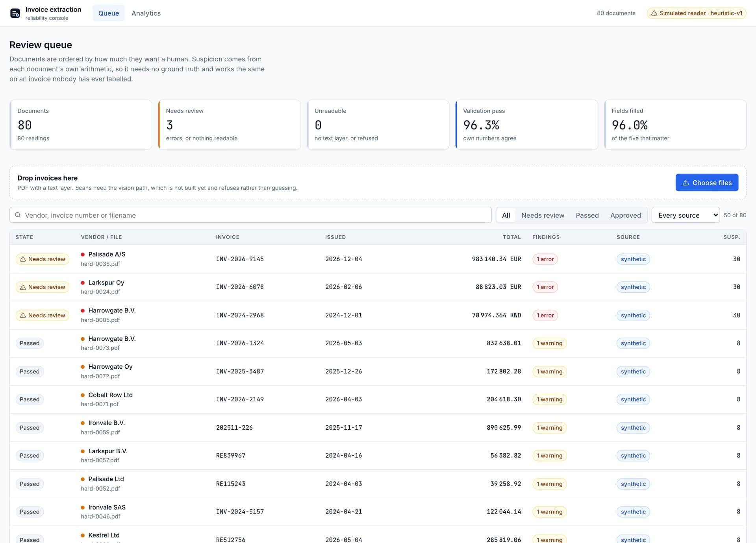Switch to the Analytics tab

[x=146, y=13]
